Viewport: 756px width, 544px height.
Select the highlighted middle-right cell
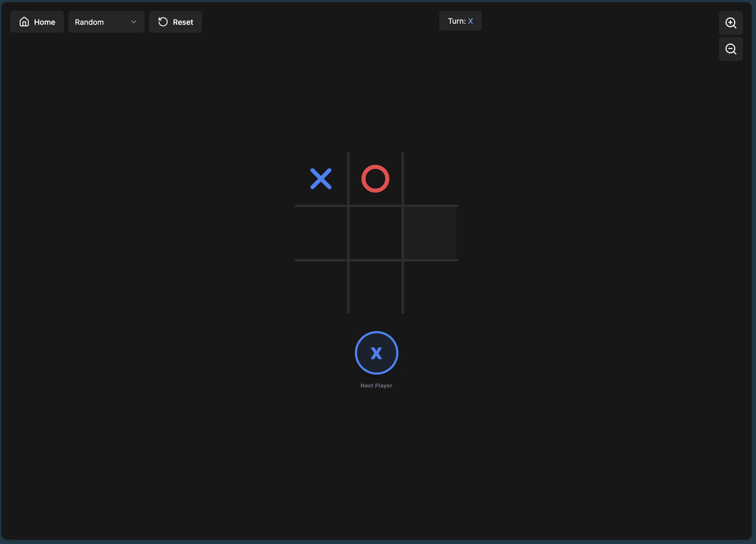[430, 233]
